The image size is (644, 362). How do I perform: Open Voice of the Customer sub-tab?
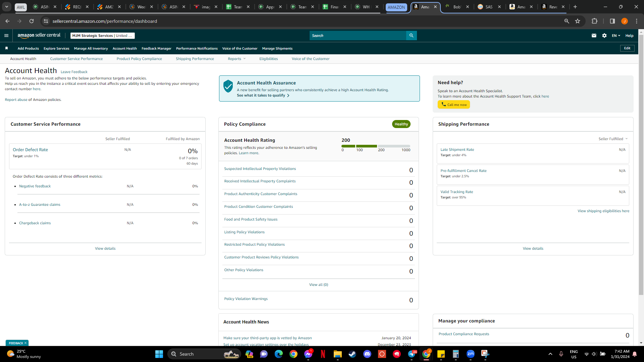(311, 59)
